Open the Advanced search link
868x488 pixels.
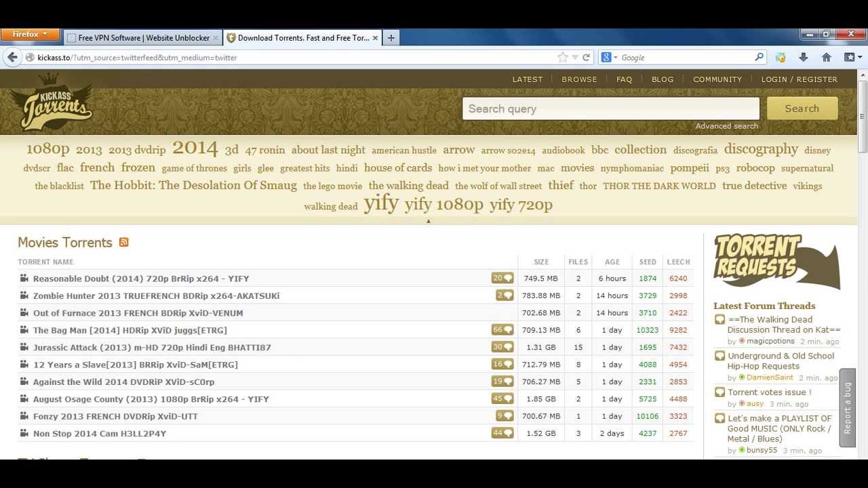click(x=726, y=126)
